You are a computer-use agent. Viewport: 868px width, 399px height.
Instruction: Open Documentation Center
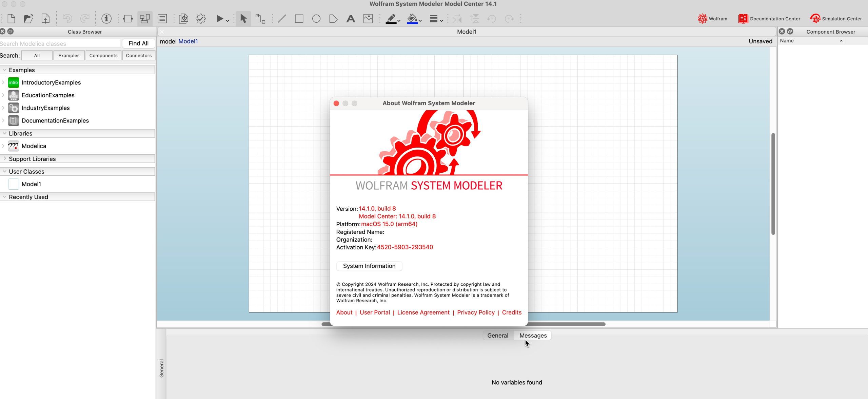tap(769, 19)
